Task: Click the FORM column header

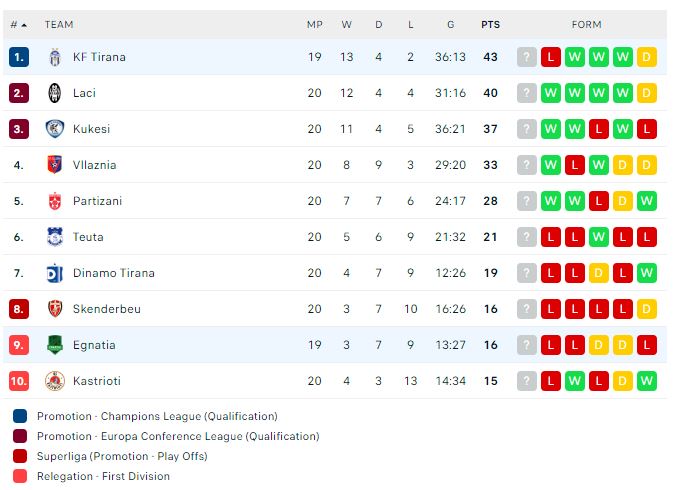Action: (x=586, y=25)
